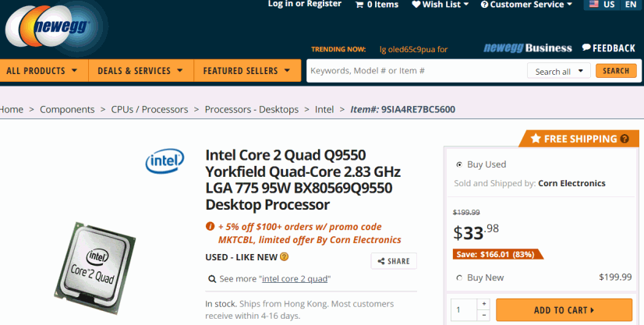Click the Used Like New help icon
644x325 pixels.
click(285, 257)
